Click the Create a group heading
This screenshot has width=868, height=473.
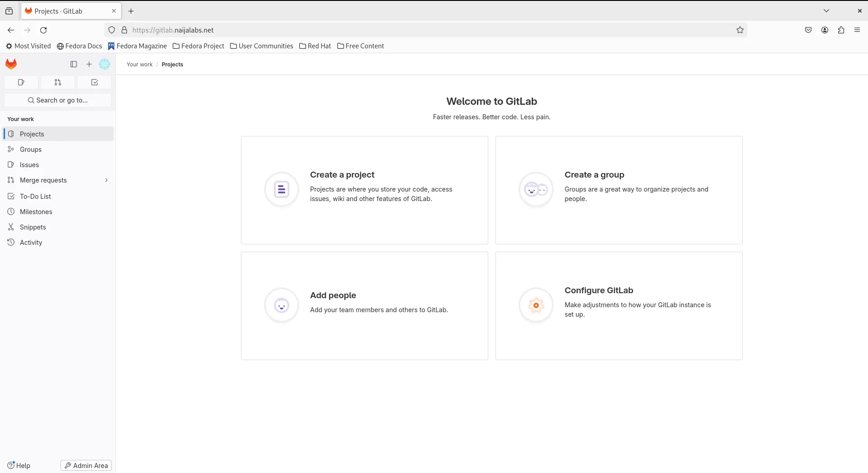(x=594, y=175)
